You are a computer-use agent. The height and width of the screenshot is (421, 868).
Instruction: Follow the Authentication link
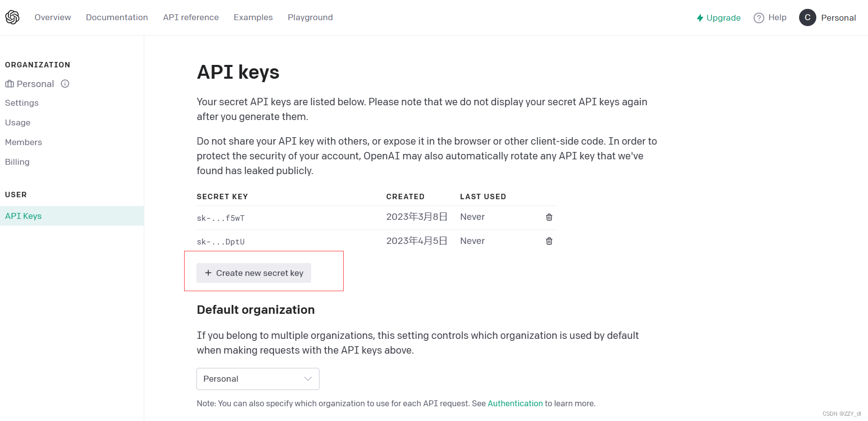point(515,403)
